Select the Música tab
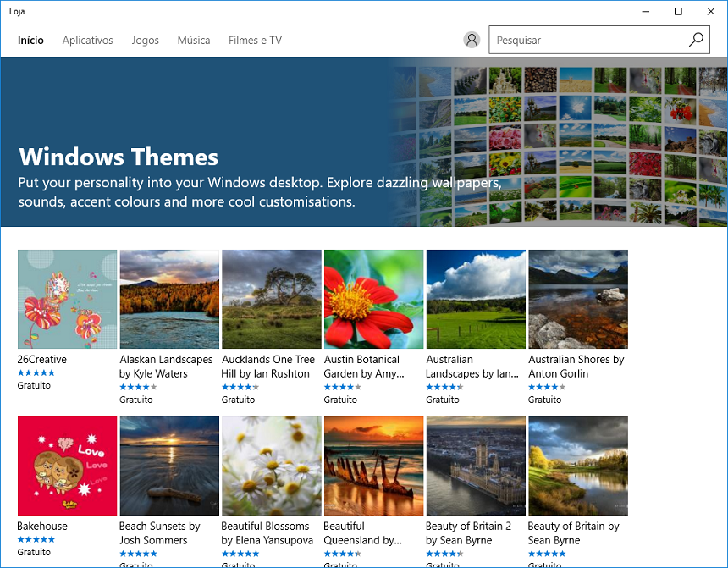The height and width of the screenshot is (568, 728). pyautogui.click(x=194, y=41)
